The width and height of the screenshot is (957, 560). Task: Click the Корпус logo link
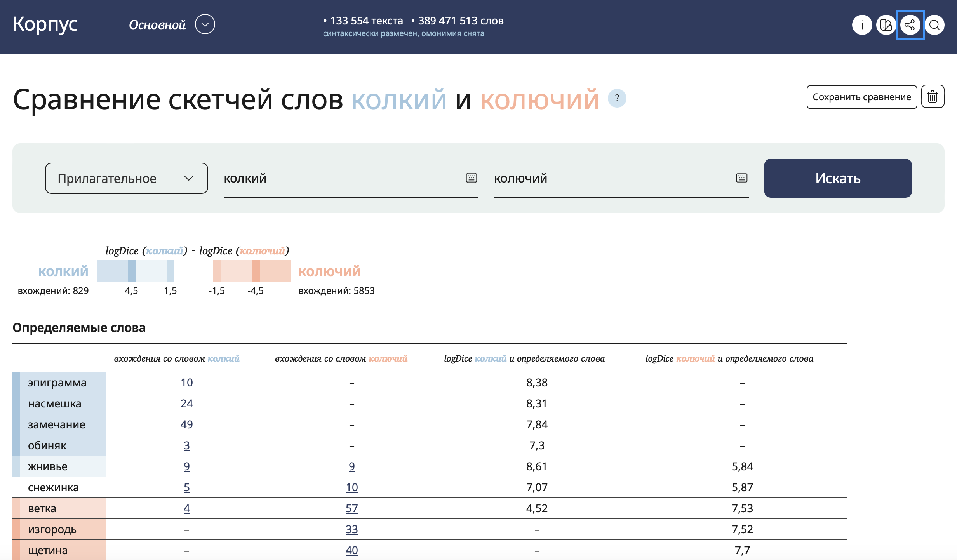(45, 24)
